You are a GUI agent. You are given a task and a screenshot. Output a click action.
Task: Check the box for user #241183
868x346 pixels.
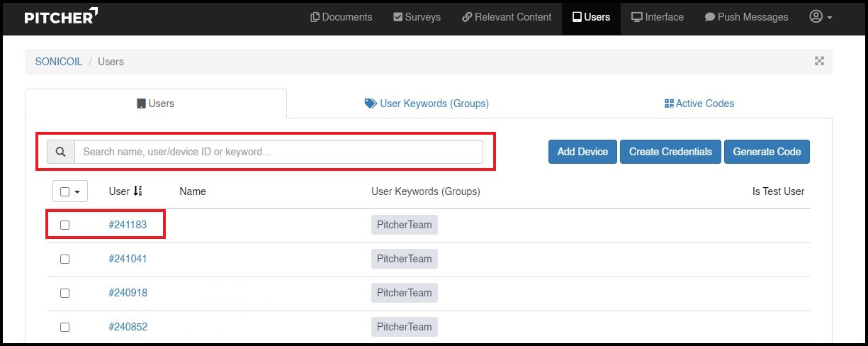click(x=65, y=225)
